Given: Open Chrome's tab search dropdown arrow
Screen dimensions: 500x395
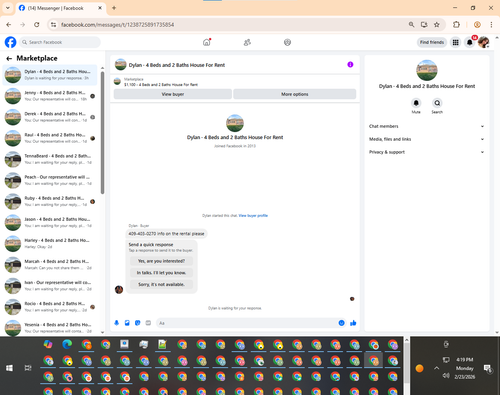Looking at the screenshot, I should (x=8, y=8).
